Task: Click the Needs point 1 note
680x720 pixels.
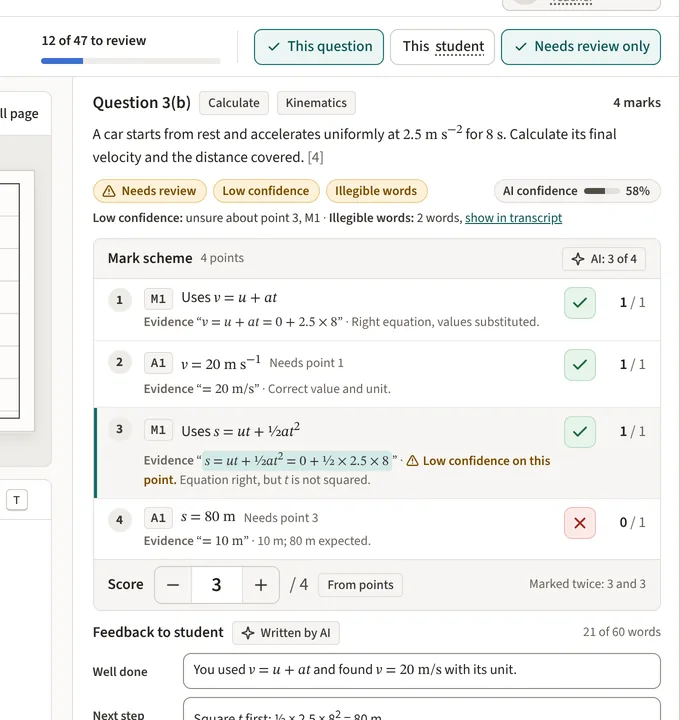Action: (x=306, y=363)
